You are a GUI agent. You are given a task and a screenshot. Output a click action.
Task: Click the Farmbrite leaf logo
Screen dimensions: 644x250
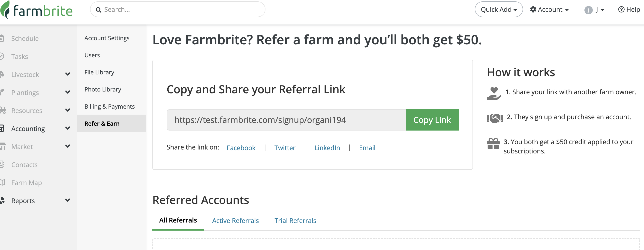[6, 10]
